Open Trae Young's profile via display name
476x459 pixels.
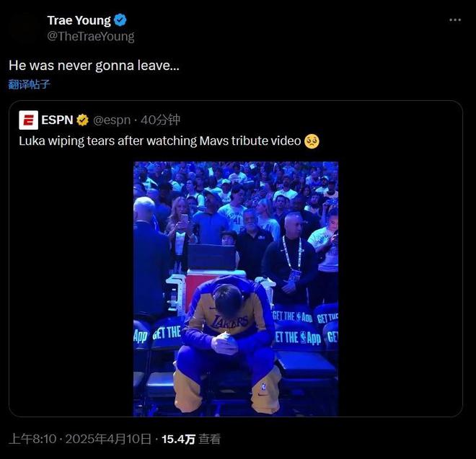click(x=79, y=20)
